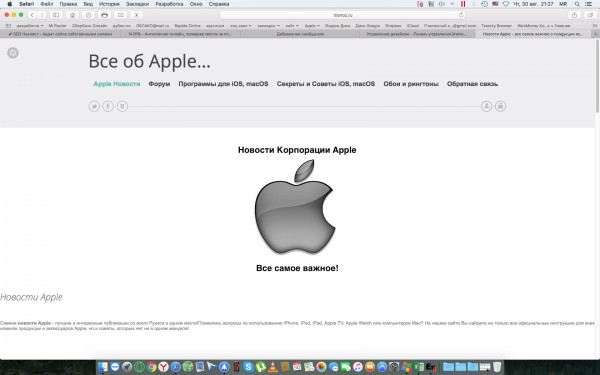Expand the first bookmarks folder dropdown
Screen dimensions: 600x375
30,26
